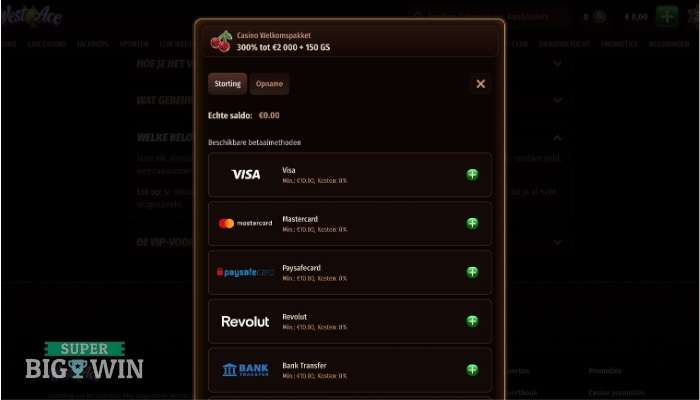Open the Paysafecard payment method row
The height and width of the screenshot is (400, 700).
coord(350,272)
